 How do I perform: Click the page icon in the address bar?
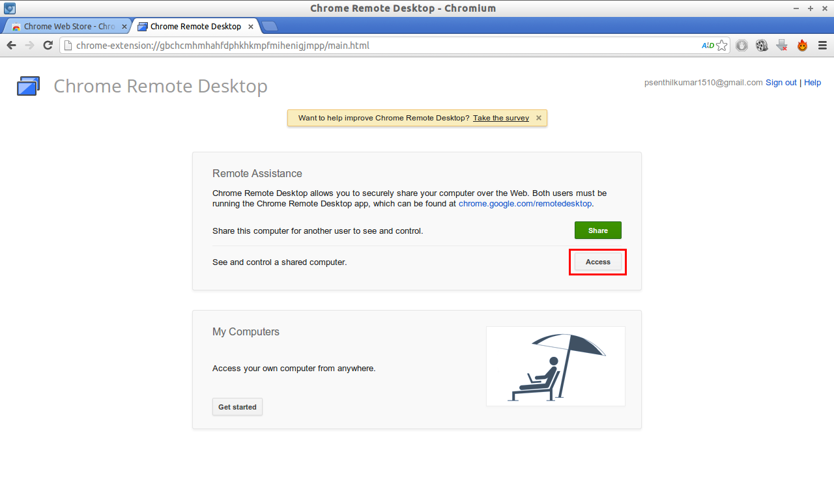coord(68,46)
